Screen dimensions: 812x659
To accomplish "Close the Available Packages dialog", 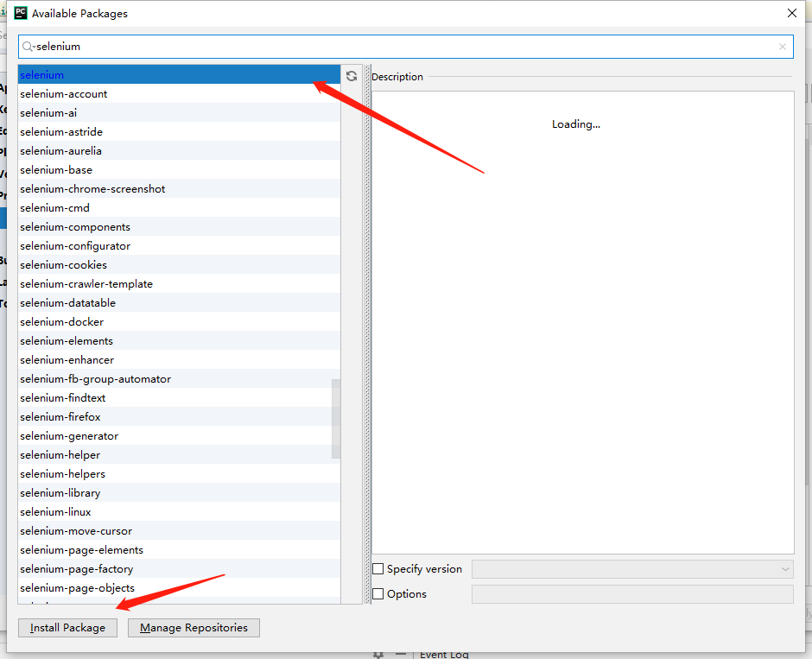I will point(792,13).
